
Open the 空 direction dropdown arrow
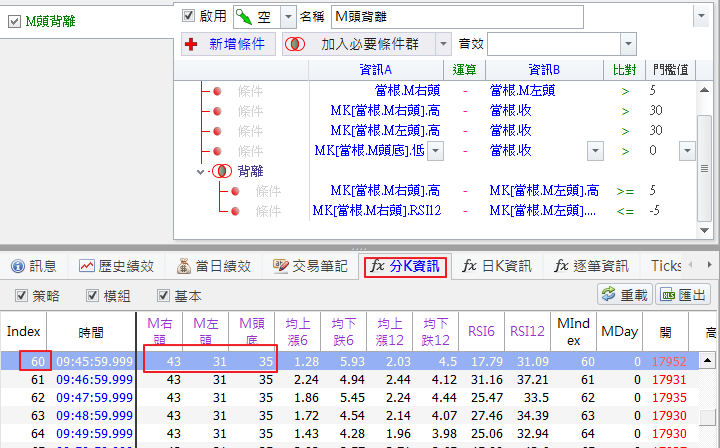(x=288, y=17)
